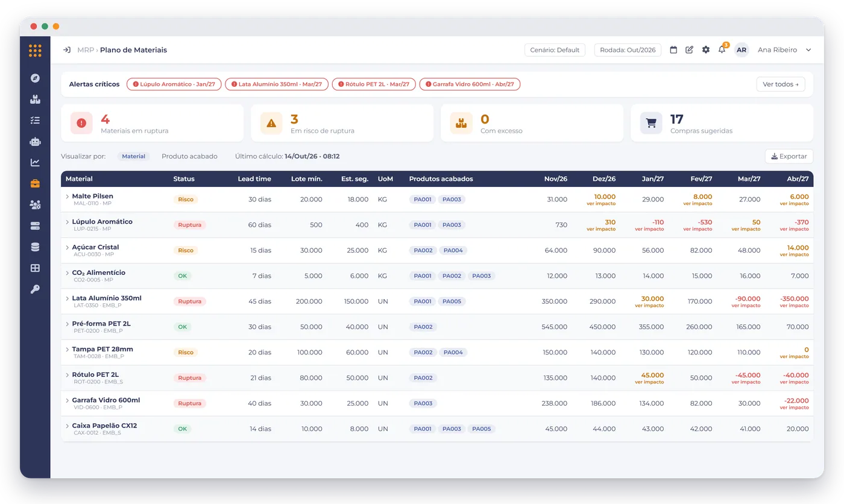The height and width of the screenshot is (504, 844).
Task: Click the AR user avatar
Action: [742, 50]
